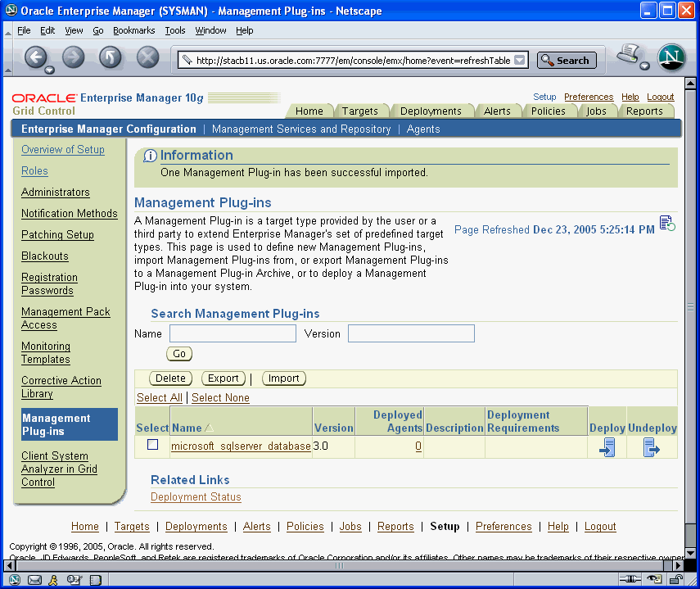Click the horizontal scrollbar thumb

(340, 565)
